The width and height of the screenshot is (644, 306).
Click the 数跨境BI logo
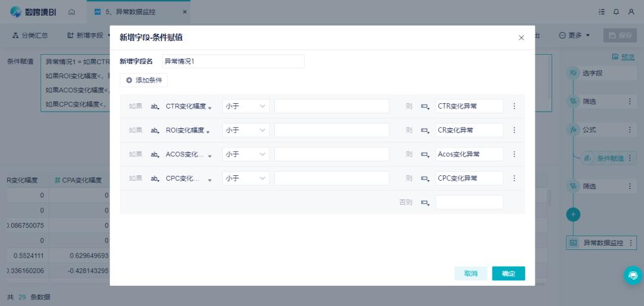[33, 12]
